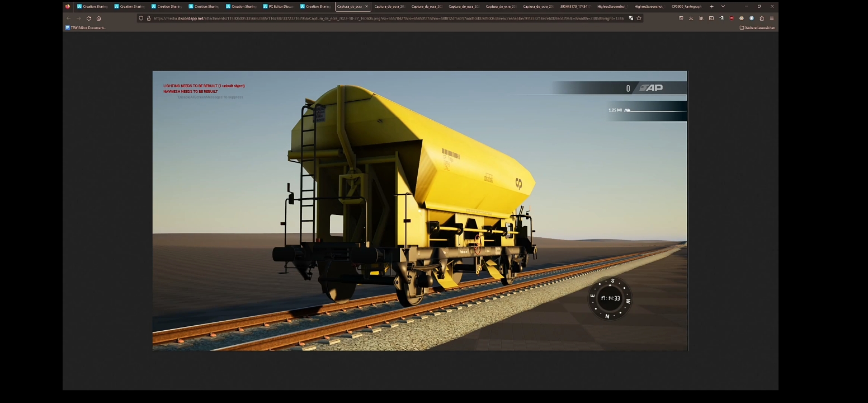
Task: Go back to the previous page
Action: coord(69,18)
